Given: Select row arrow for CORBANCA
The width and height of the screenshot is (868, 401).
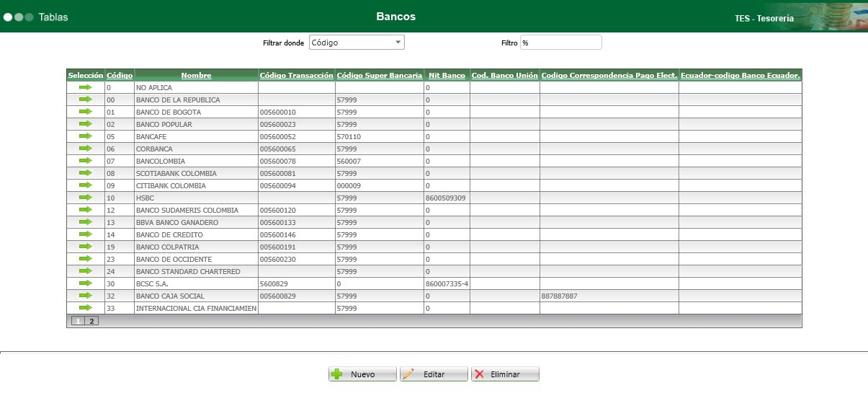Looking at the screenshot, I should click(86, 149).
